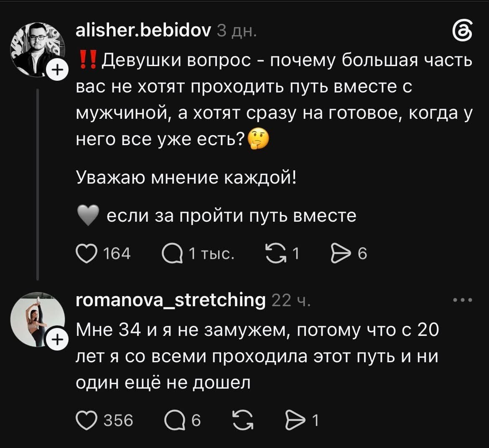The image size is (489, 448).
Task: Open alisher.bebidov's profile from username
Action: coord(143,31)
